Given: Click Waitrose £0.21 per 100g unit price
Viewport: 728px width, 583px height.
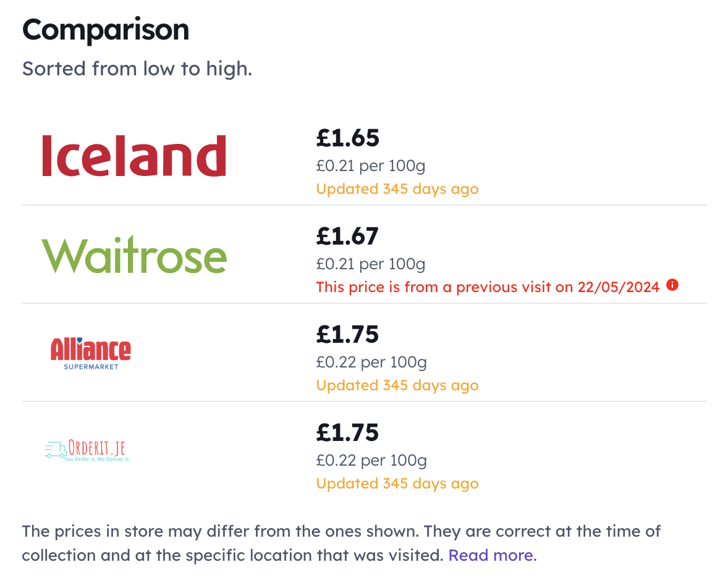Looking at the screenshot, I should click(371, 264).
